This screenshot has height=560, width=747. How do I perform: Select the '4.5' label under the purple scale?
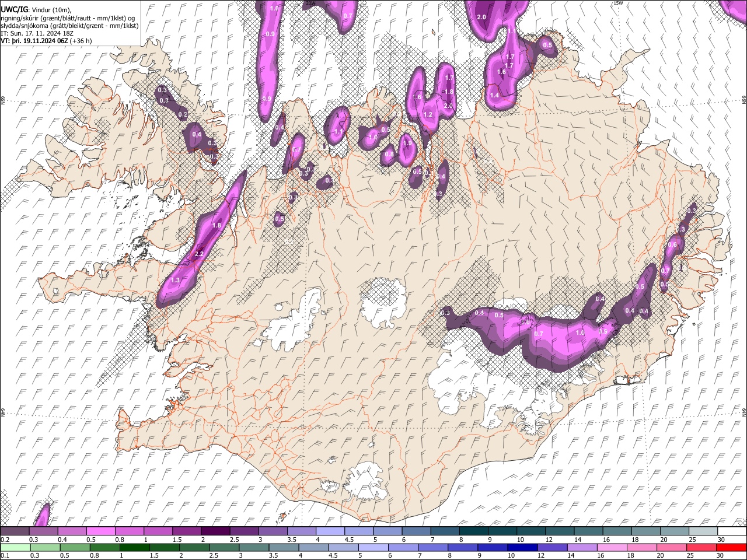349,540
